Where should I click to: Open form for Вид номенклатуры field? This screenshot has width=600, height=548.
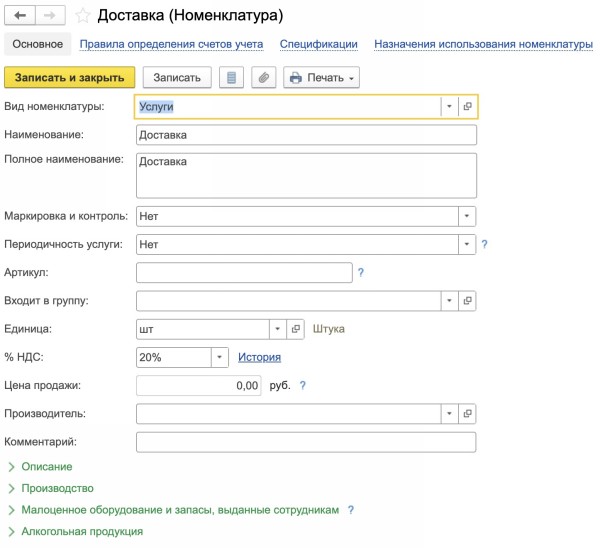click(467, 106)
